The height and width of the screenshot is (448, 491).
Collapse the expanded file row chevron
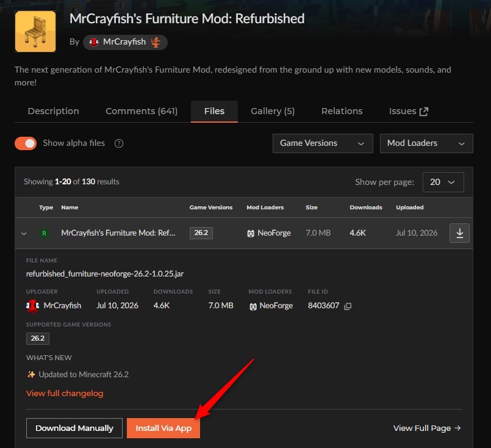(x=24, y=233)
